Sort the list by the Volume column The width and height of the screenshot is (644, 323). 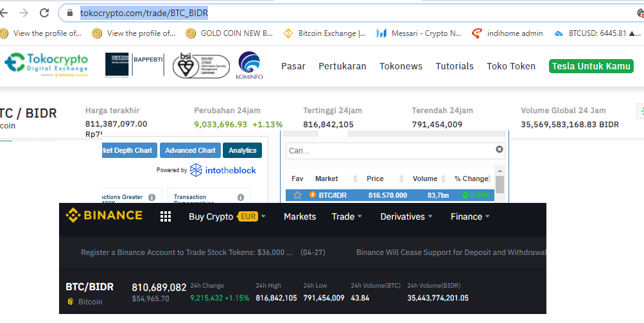[x=429, y=179]
